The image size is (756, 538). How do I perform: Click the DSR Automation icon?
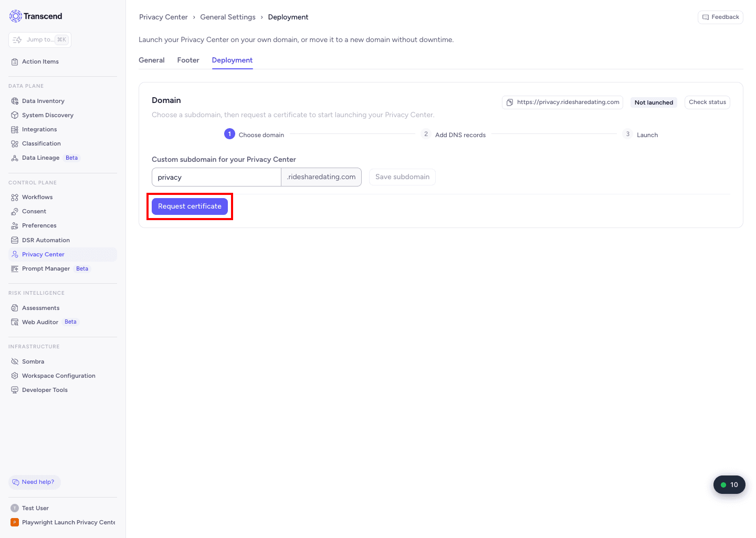pos(15,240)
